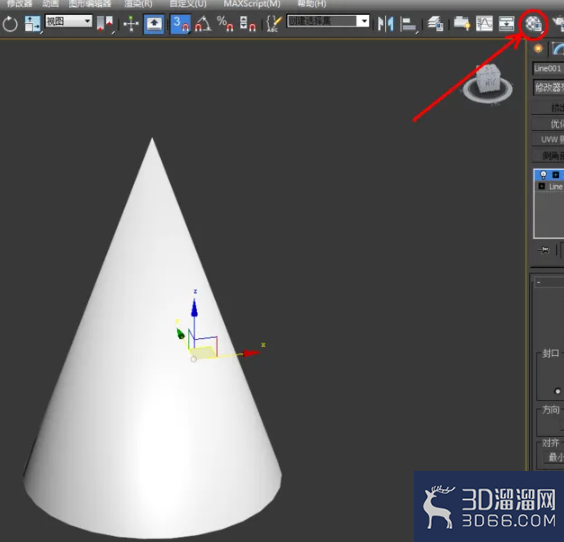Click the red X axis gizmo arrow

click(251, 353)
